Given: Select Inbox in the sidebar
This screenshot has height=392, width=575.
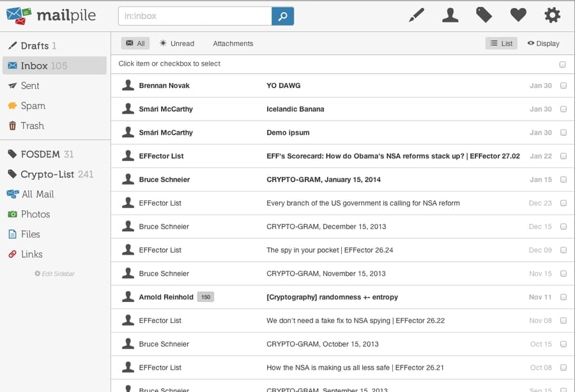Looking at the screenshot, I should coord(54,66).
